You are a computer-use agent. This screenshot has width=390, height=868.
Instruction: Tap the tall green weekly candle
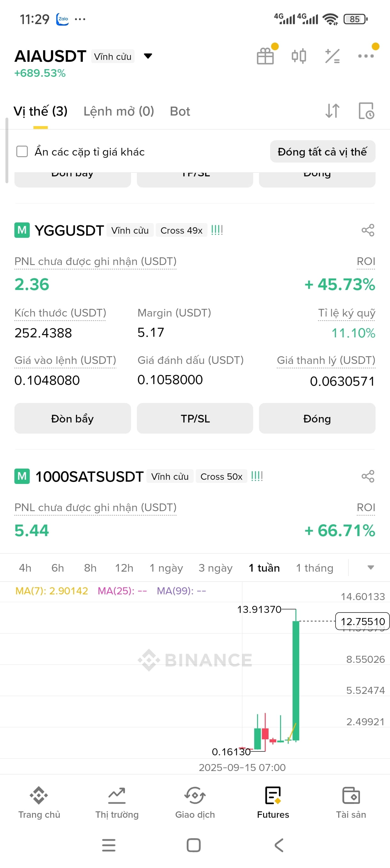(296, 681)
